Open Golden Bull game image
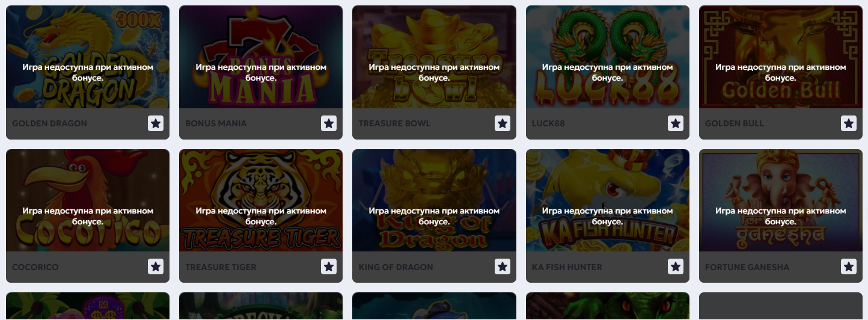 (781, 57)
